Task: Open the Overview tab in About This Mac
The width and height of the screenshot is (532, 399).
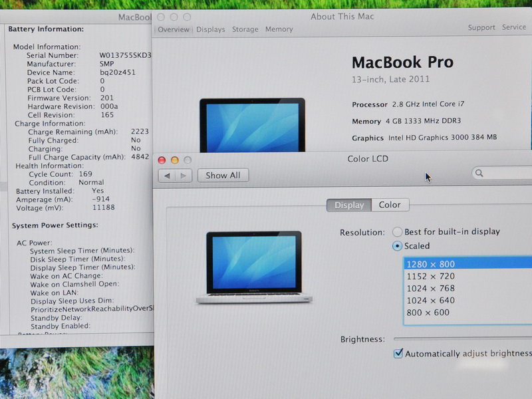Action: (x=174, y=29)
